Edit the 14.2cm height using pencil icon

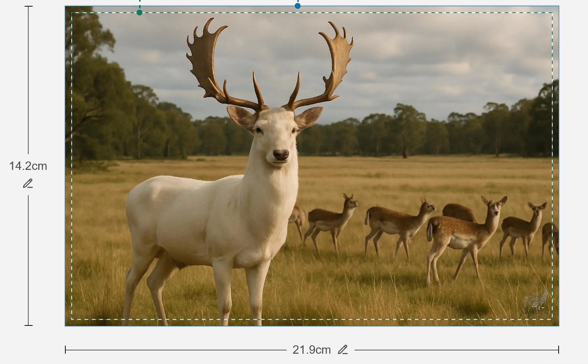click(28, 183)
